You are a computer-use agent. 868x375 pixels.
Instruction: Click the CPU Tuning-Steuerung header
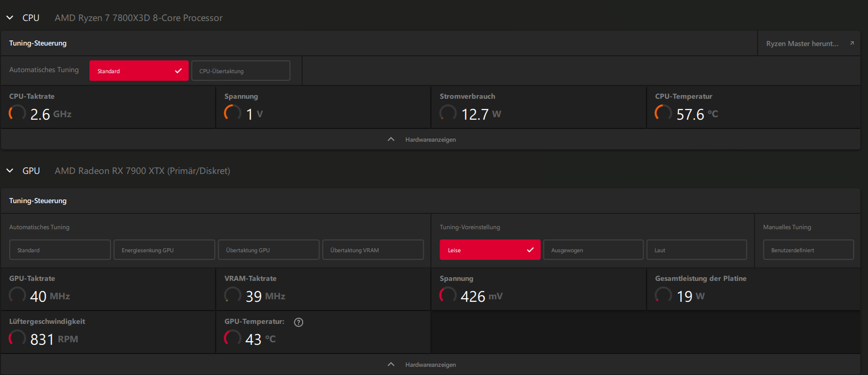[x=38, y=43]
